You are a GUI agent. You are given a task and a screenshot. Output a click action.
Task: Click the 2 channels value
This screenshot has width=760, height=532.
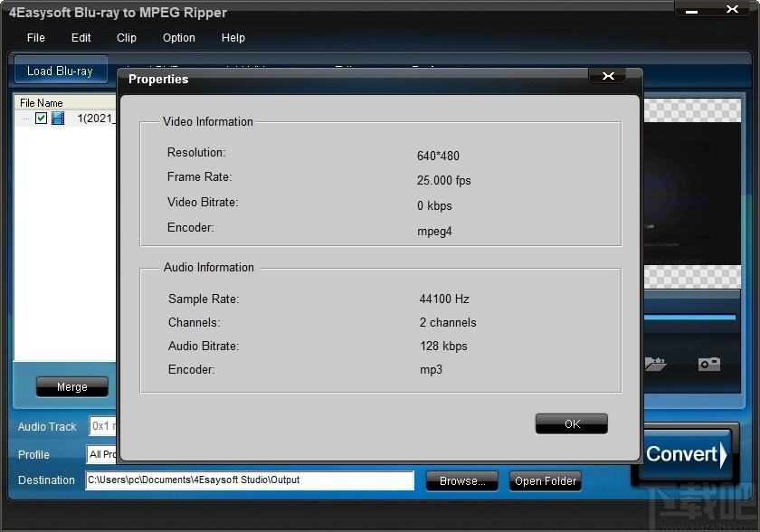tap(448, 322)
